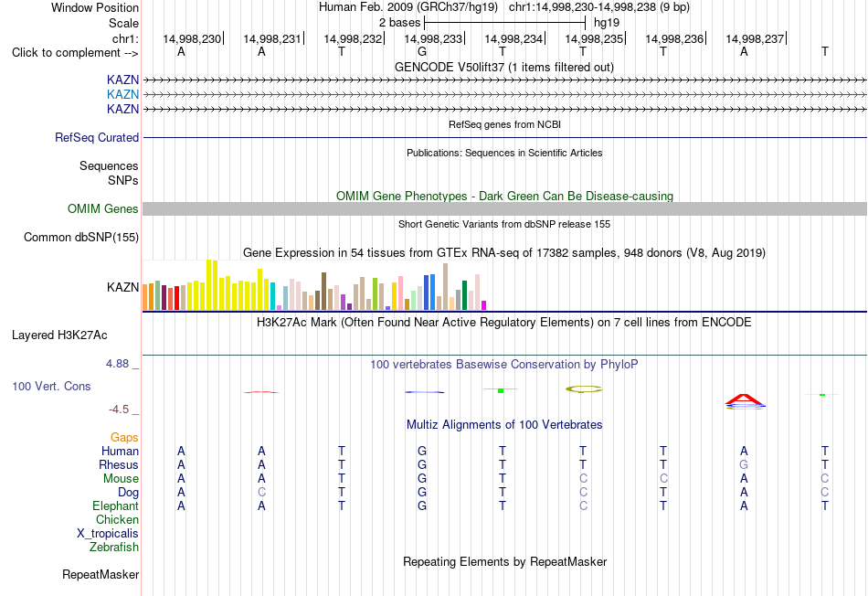Click the magenta last bar in GTEx chart

click(x=484, y=305)
